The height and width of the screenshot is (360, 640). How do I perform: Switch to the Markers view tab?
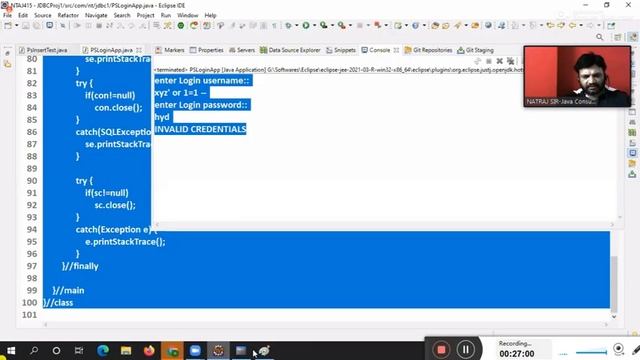pyautogui.click(x=170, y=50)
